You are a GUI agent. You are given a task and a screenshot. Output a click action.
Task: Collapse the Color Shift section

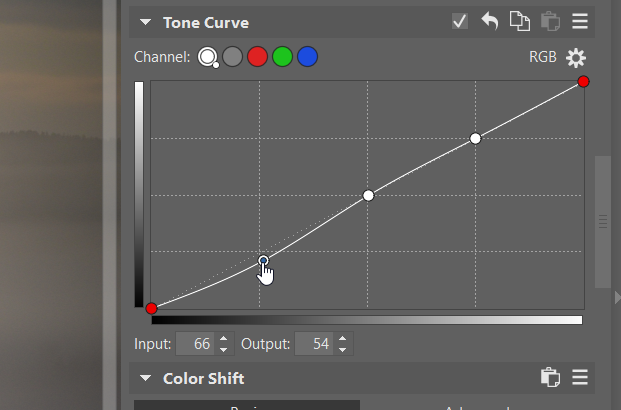tap(146, 378)
